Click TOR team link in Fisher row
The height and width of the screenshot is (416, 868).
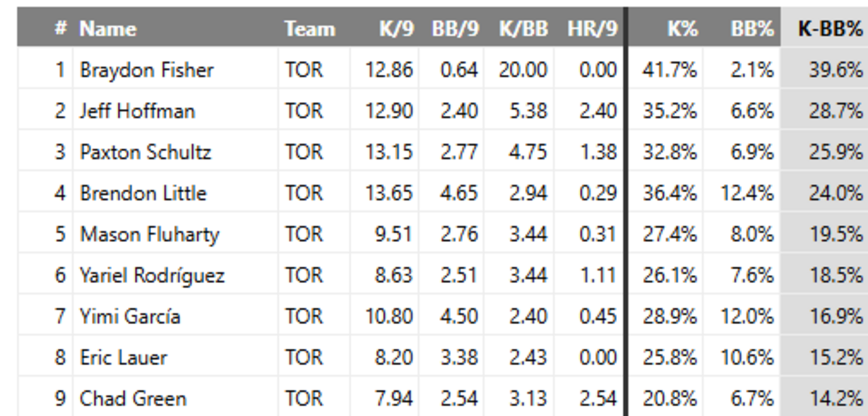[304, 70]
